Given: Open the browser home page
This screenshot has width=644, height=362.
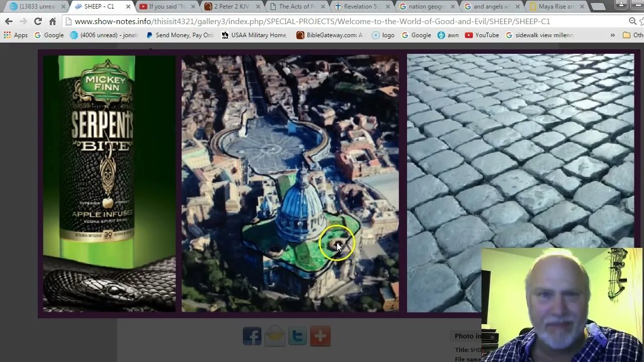Looking at the screenshot, I should click(52, 22).
